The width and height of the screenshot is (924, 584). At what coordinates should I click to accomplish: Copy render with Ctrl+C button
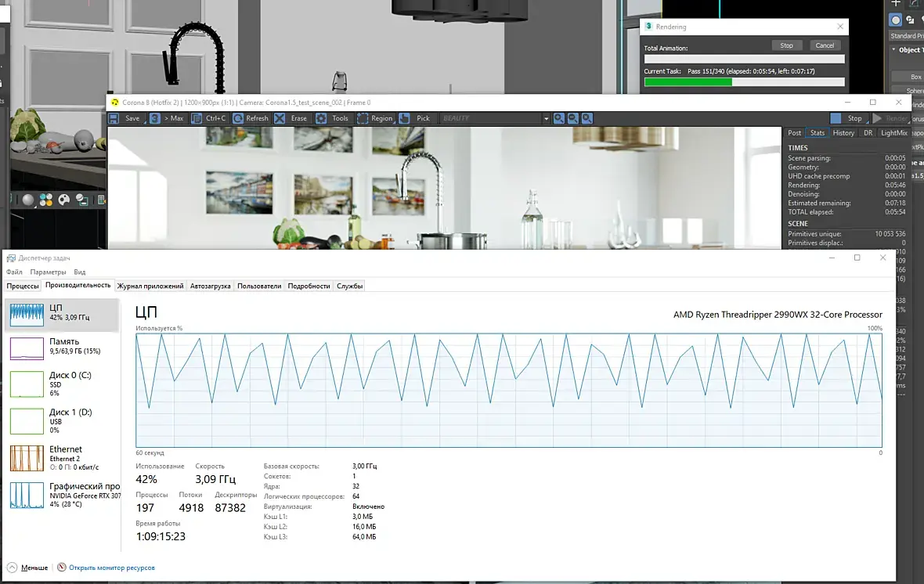pyautogui.click(x=208, y=118)
